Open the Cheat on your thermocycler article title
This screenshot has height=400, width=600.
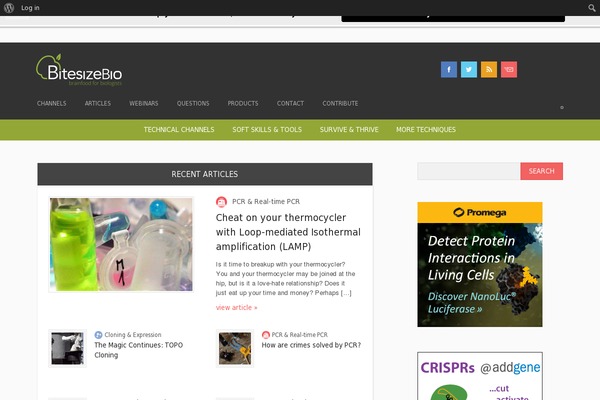coord(288,232)
